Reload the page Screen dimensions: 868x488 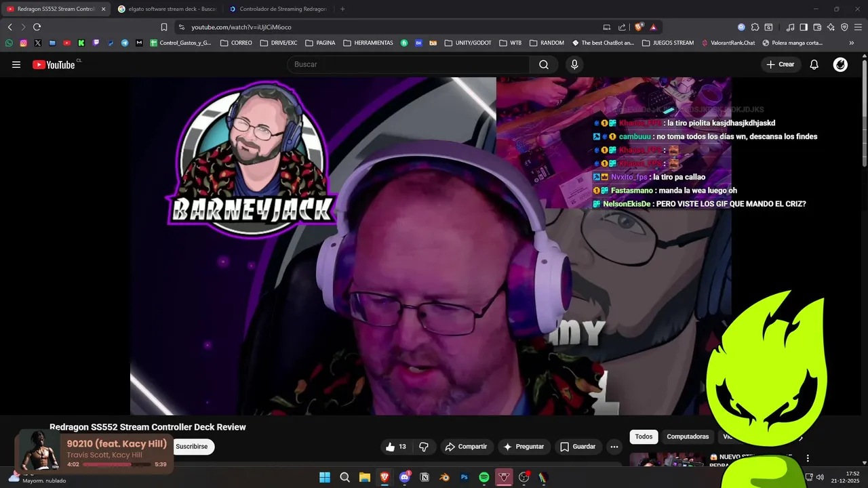click(37, 27)
